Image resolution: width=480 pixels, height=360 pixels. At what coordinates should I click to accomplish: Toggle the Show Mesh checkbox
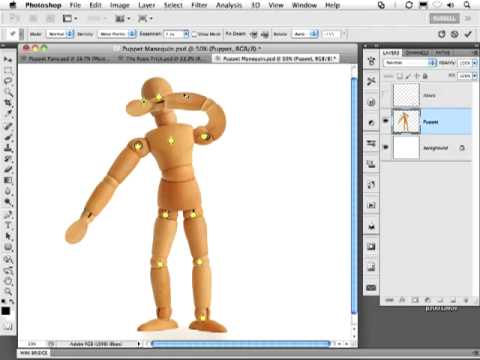(x=195, y=34)
